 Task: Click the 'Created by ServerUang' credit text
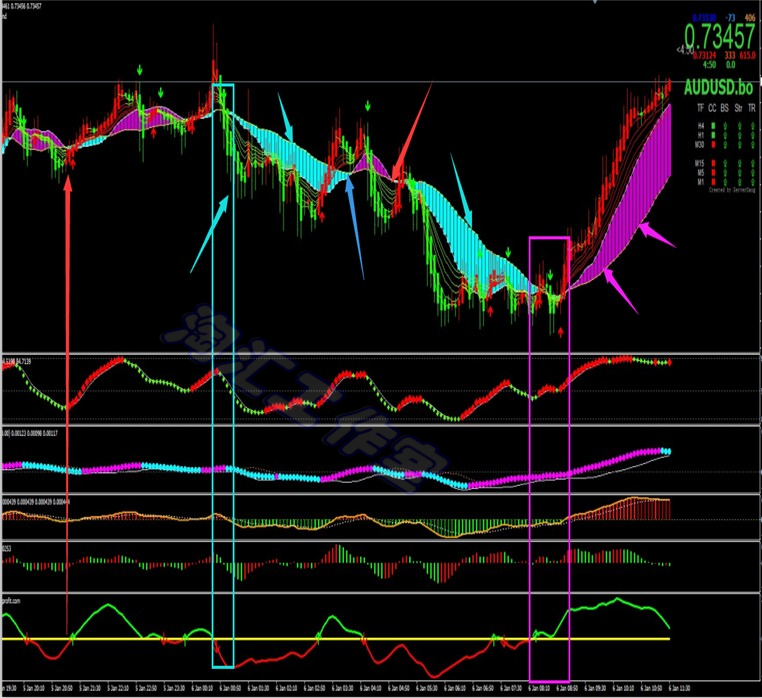(x=732, y=190)
